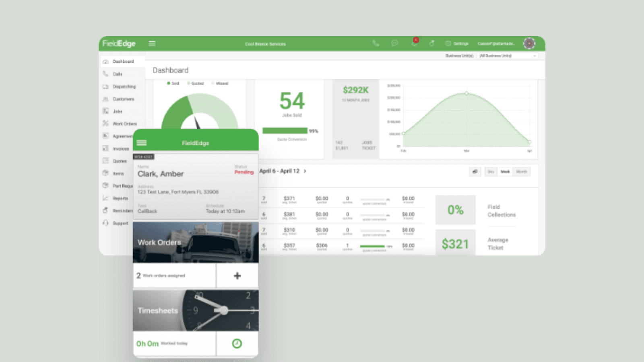644x362 pixels.
Task: Click the middle data point on revenue chart
Action: (466, 93)
